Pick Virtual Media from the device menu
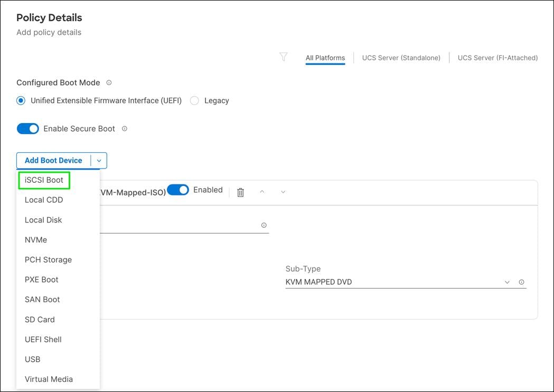 49,379
